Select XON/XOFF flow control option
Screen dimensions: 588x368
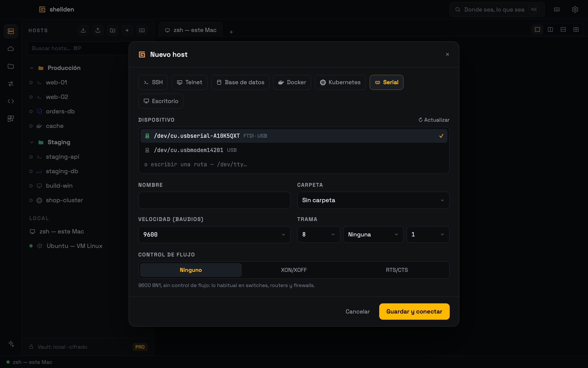coord(294,270)
